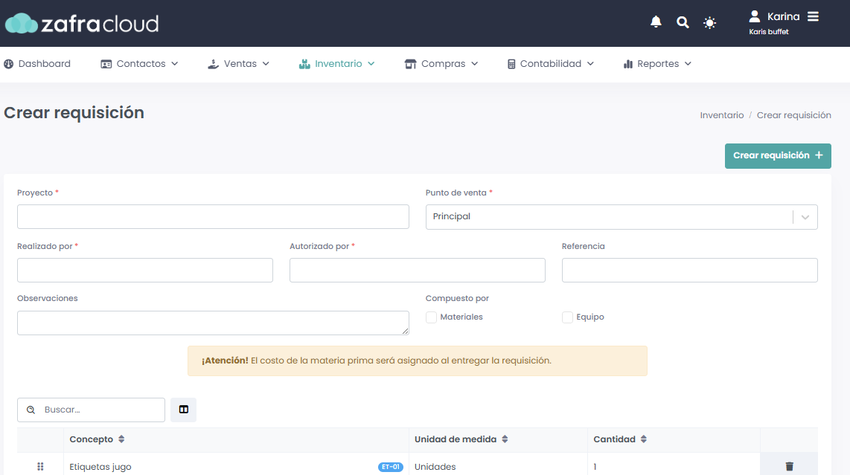
Task: Open the column visibility icon beside search
Action: (x=184, y=409)
